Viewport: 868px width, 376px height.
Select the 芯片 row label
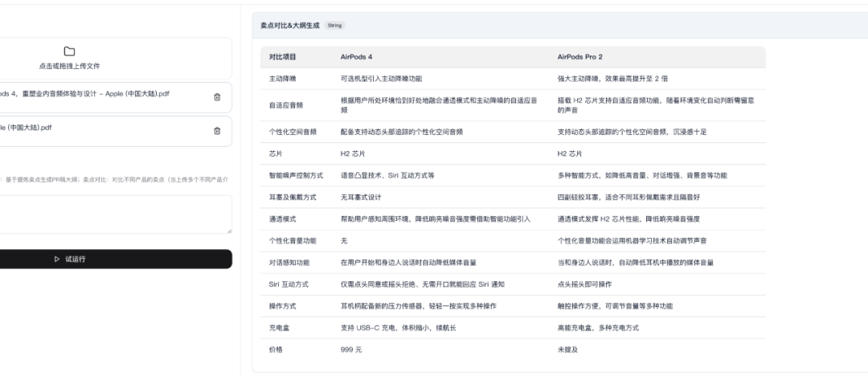[x=276, y=153]
